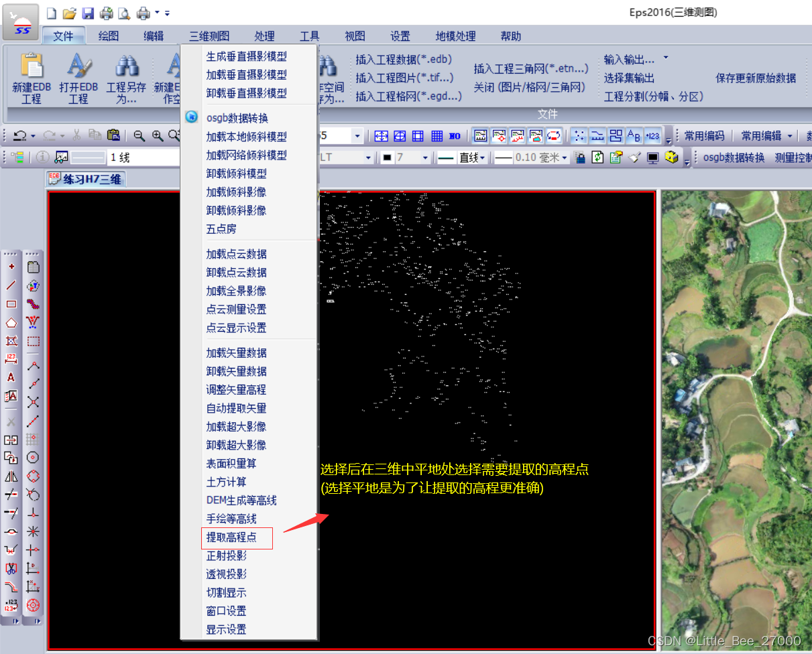Viewport: 812px width, 654px height.
Task: Switch to the 练习H7三维 document tab
Action: pyautogui.click(x=85, y=179)
